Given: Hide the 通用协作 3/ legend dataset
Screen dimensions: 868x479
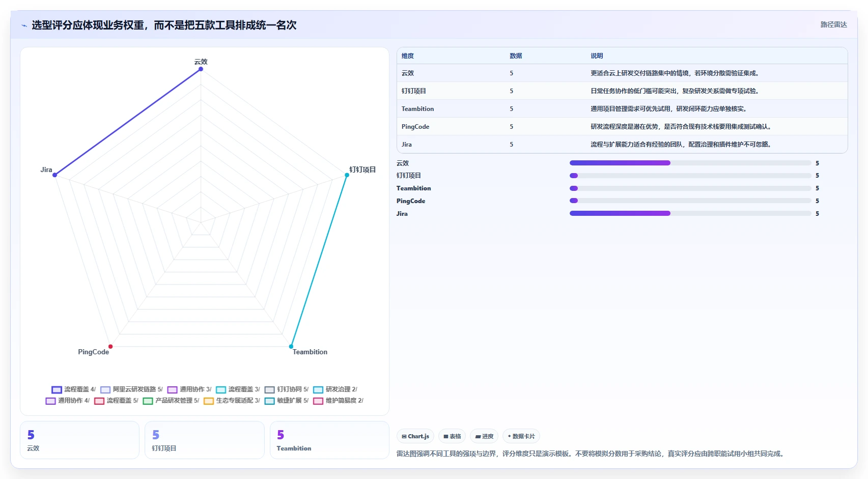Looking at the screenshot, I should (x=189, y=389).
